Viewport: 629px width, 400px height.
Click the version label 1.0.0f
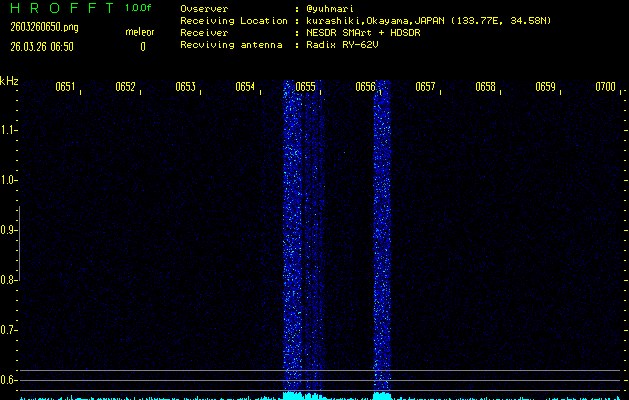(138, 8)
